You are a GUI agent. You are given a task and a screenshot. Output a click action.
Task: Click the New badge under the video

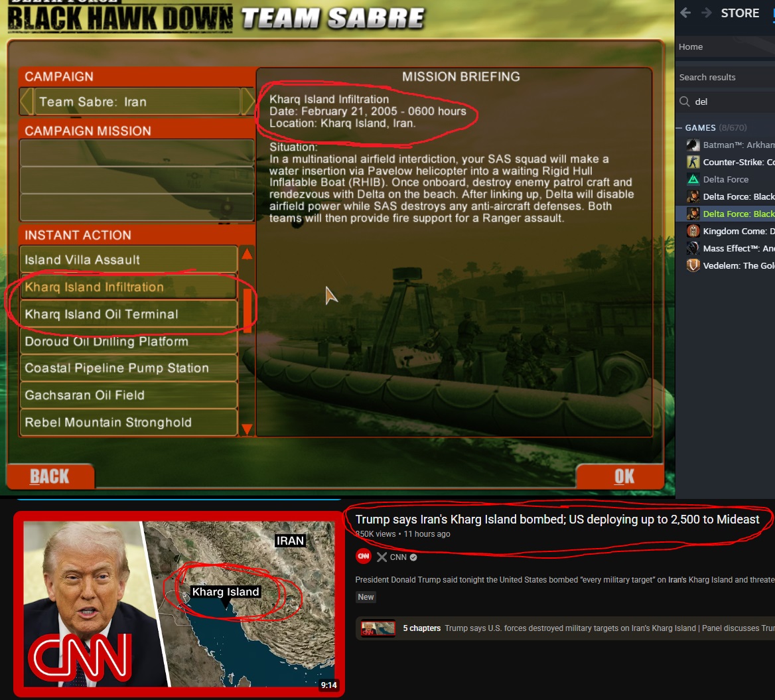pos(366,596)
